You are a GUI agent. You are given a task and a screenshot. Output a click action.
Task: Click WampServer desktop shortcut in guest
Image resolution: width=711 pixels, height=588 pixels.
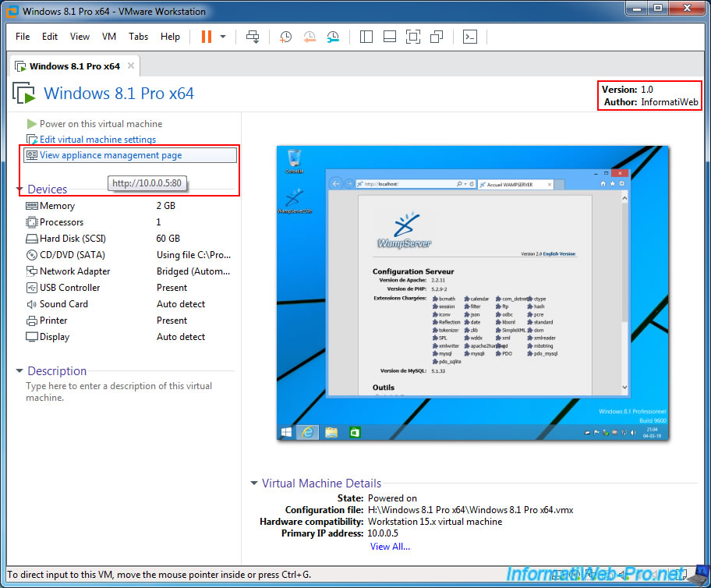[294, 201]
